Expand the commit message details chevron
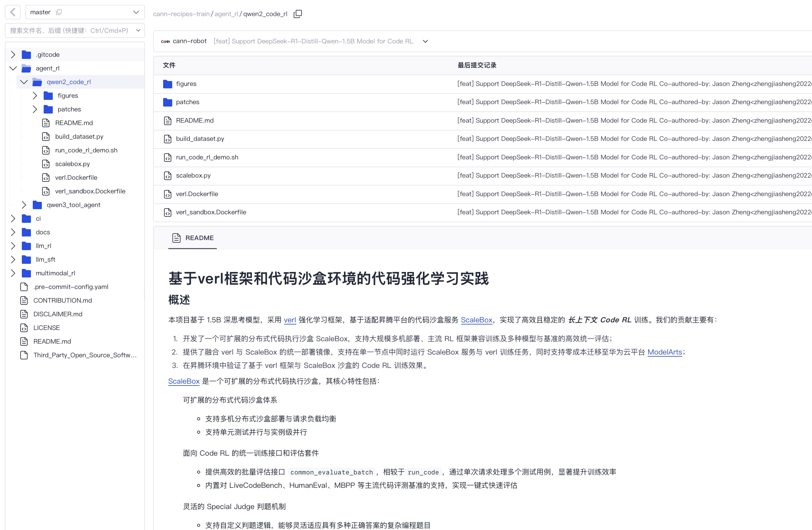This screenshot has width=812, height=530. tap(425, 41)
